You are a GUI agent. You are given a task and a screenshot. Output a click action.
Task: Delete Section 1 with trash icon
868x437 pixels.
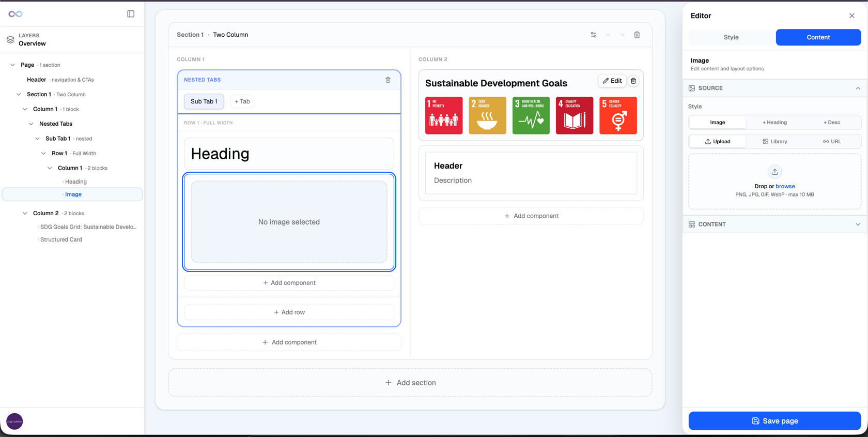[637, 35]
